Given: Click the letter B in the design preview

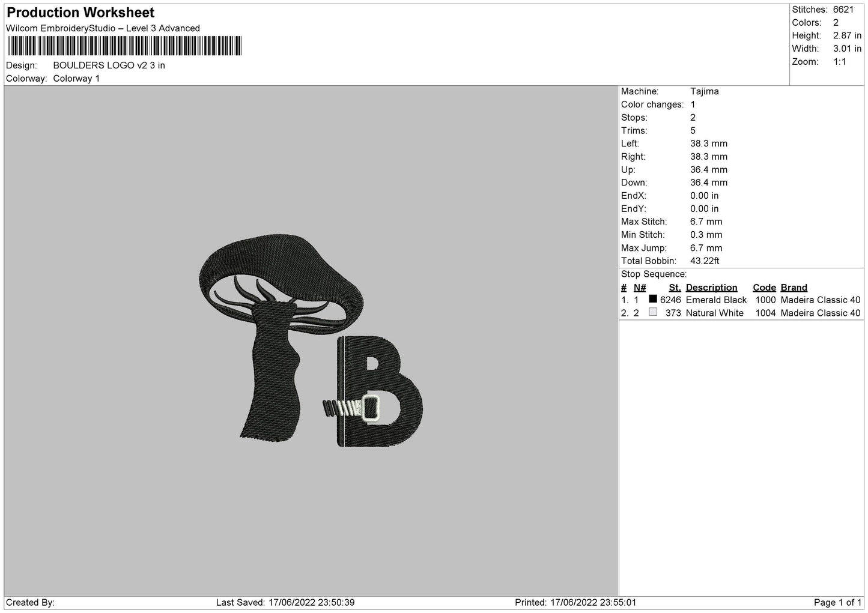Looking at the screenshot, I should (x=380, y=392).
